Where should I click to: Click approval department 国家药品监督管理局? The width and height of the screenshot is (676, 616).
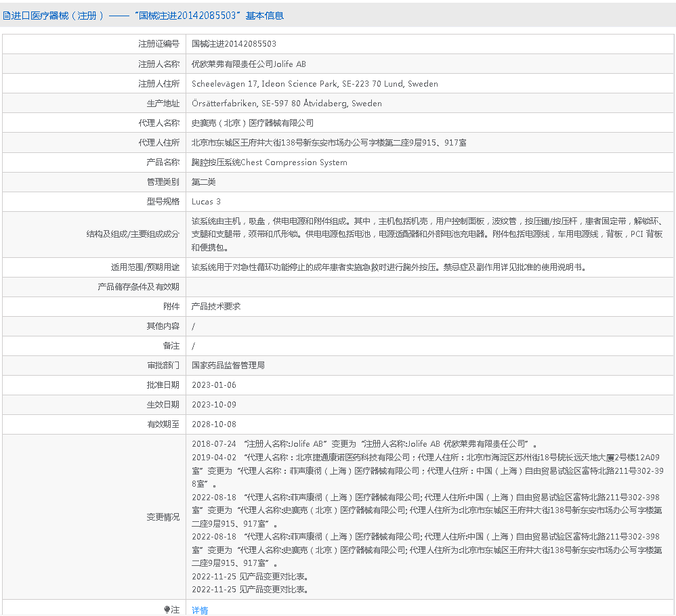(228, 365)
